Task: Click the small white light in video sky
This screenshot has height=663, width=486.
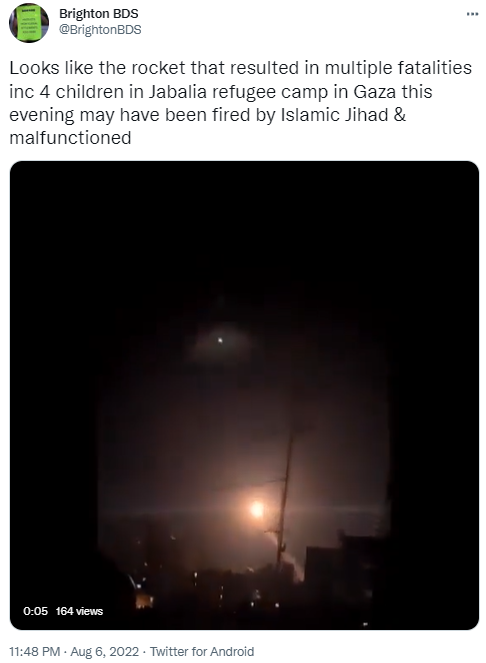Action: [220, 340]
